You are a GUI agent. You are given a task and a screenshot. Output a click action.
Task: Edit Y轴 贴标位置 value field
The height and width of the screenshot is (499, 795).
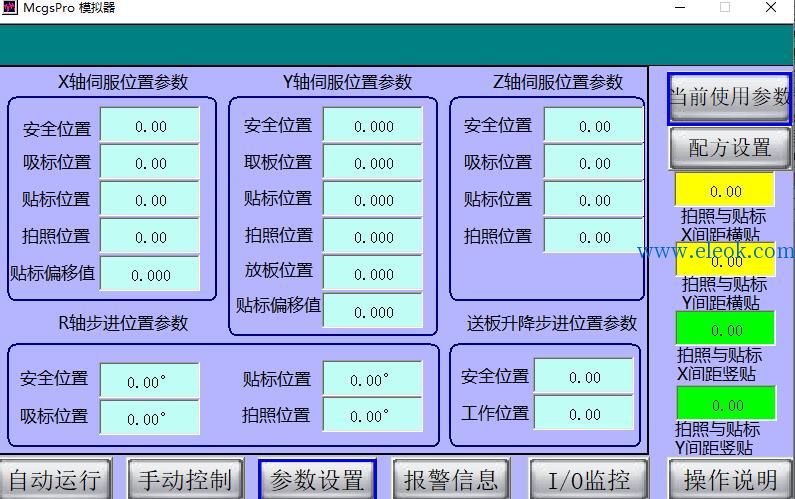pos(373,199)
